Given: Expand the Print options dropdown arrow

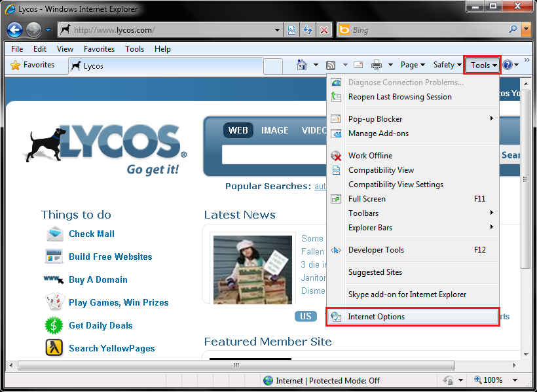Looking at the screenshot, I should 390,65.
